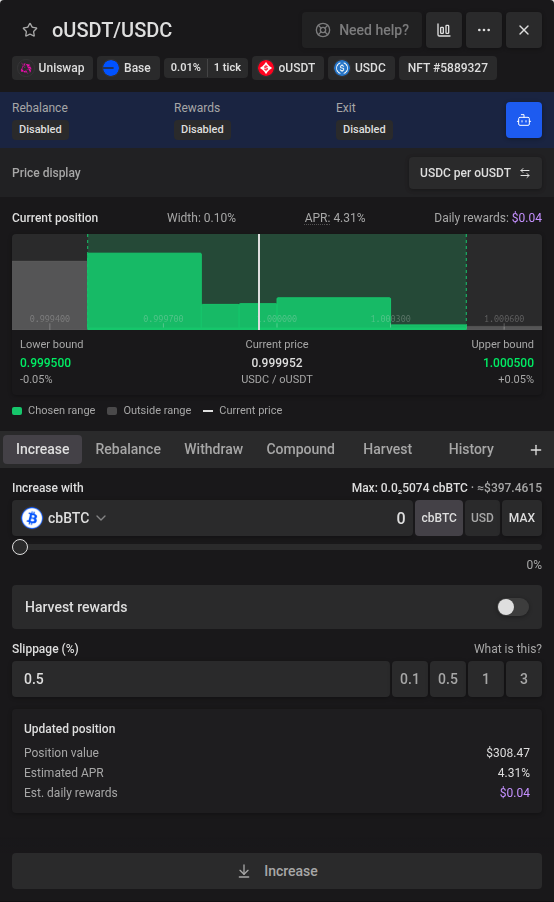Image resolution: width=554 pixels, height=902 pixels.
Task: Click the USDC token badge
Action: click(x=361, y=68)
